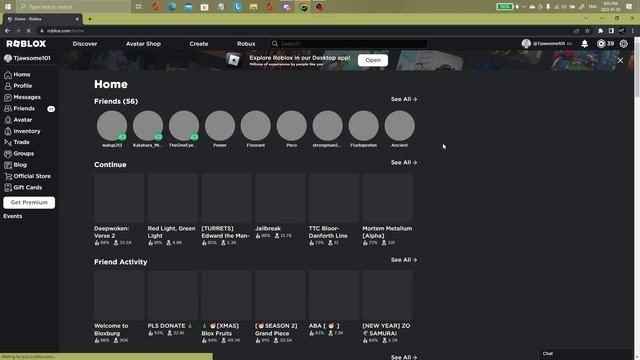Open browser menu with three dots
640x360 pixels.
[633, 31]
